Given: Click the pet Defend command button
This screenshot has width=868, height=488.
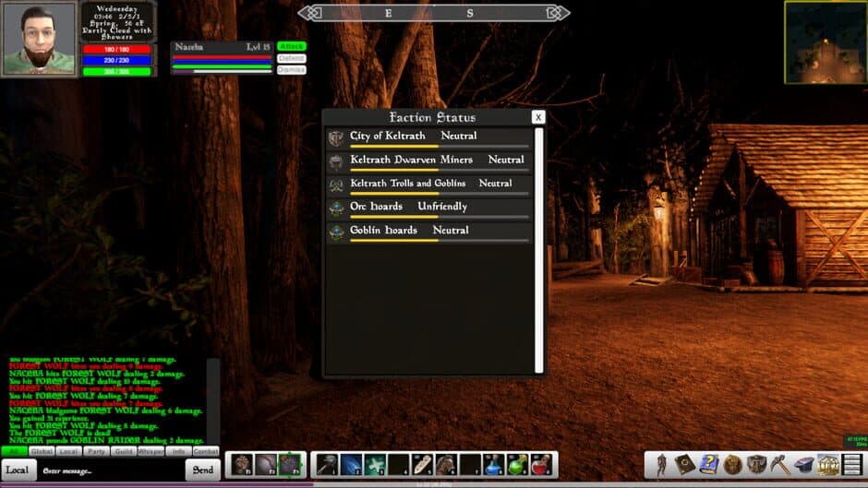Looking at the screenshot, I should pos(292,58).
